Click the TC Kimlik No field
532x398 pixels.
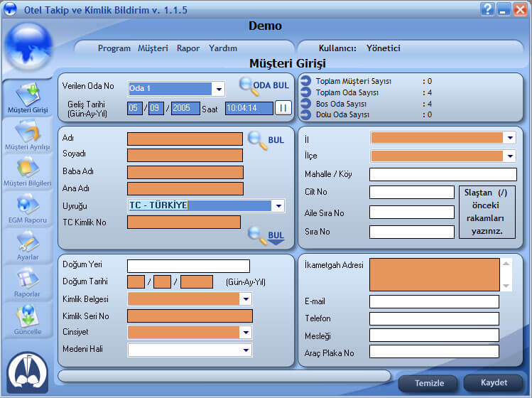click(x=183, y=222)
